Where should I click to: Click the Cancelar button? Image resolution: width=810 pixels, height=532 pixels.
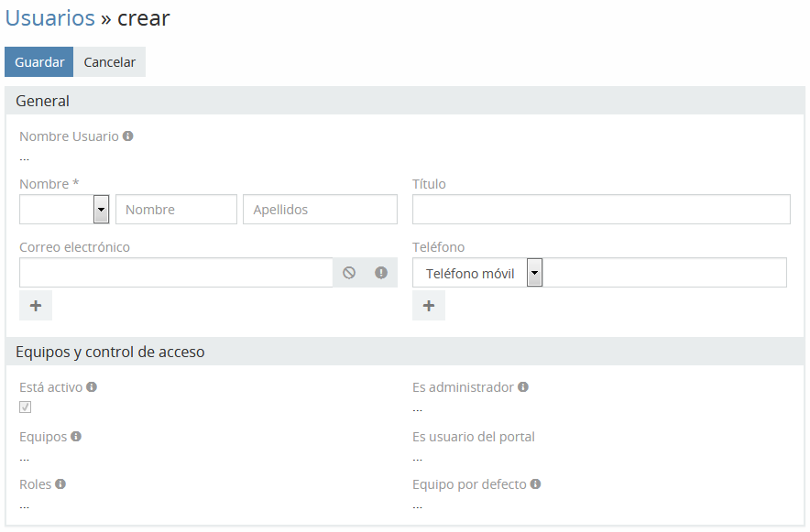coord(110,62)
